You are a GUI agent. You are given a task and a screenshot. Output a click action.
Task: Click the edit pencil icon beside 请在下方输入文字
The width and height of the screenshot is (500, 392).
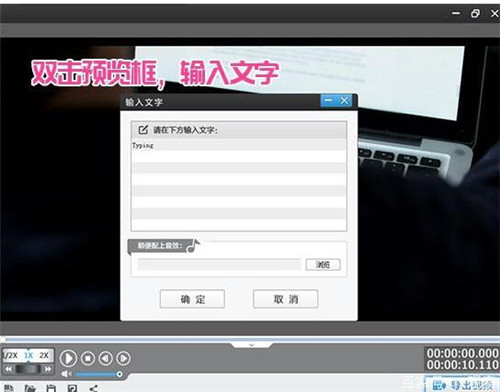pos(143,130)
